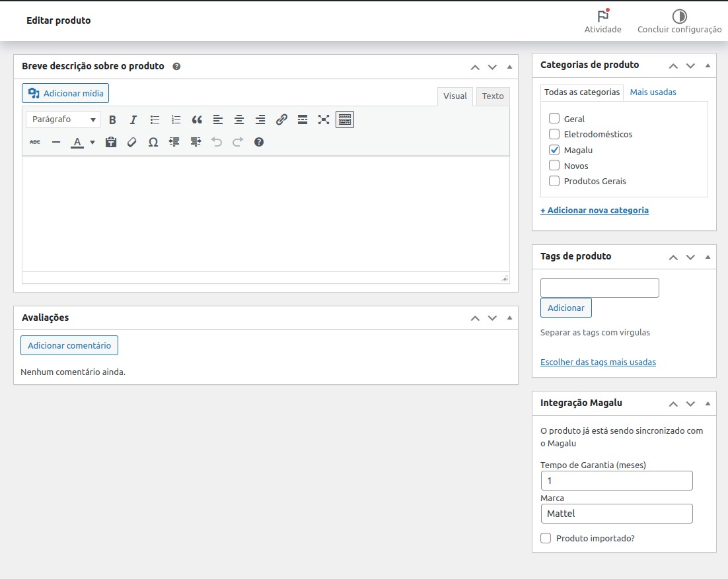Switch to the Visual editor tab
Screen dimensions: 728x579
[x=455, y=96]
